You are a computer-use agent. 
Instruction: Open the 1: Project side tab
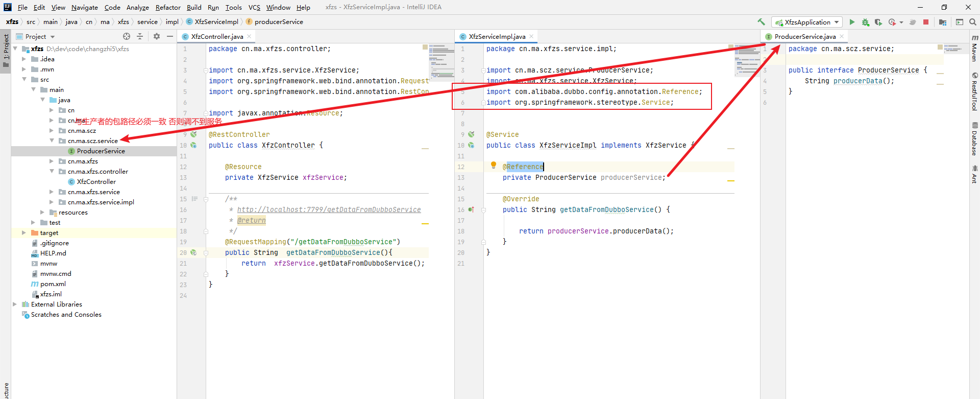pyautogui.click(x=6, y=51)
